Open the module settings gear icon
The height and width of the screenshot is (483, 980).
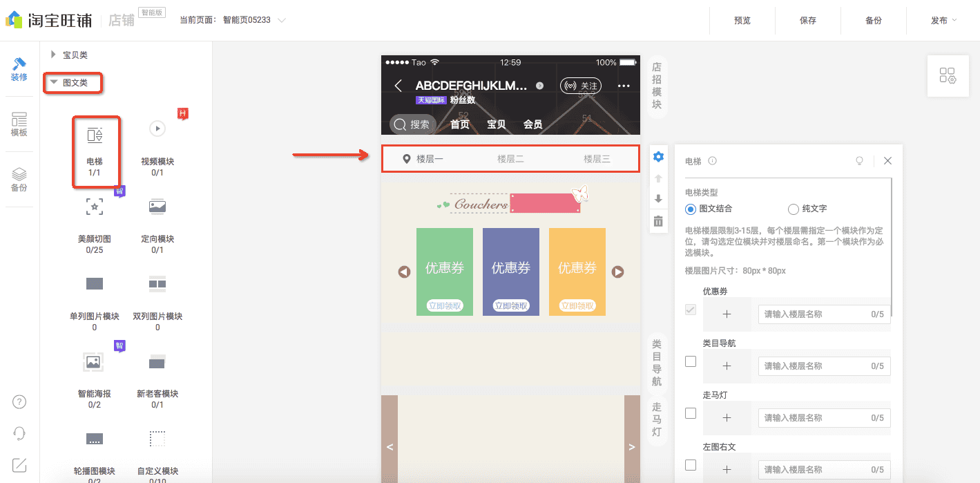pyautogui.click(x=657, y=156)
